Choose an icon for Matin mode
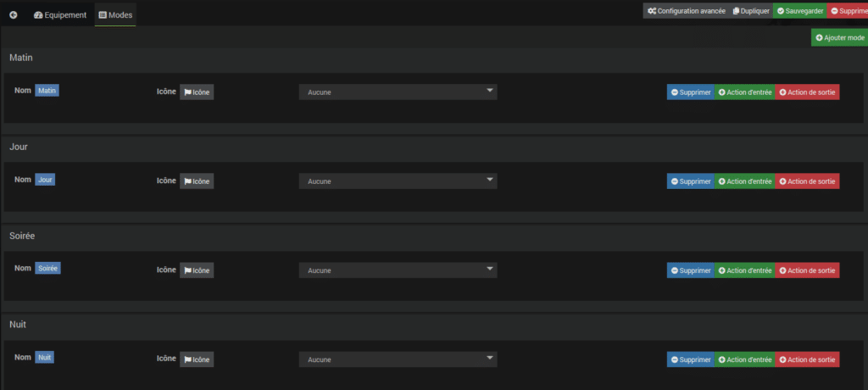Screen dimensions: 868x390 click(197, 92)
